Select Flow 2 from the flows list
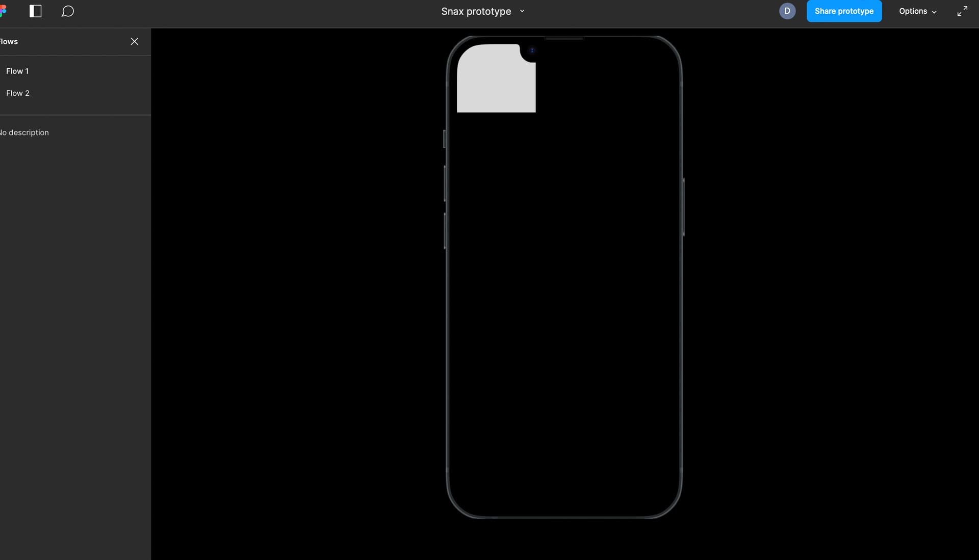This screenshot has width=979, height=560. [x=17, y=93]
